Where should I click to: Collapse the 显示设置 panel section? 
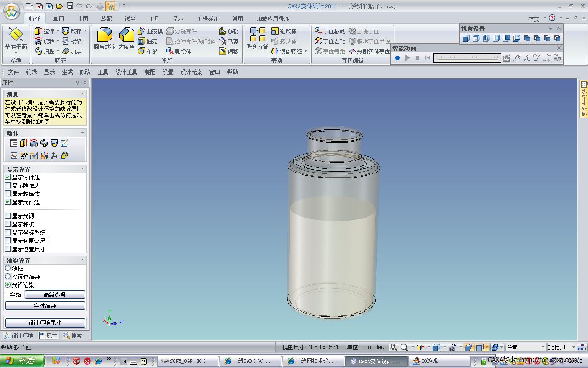(83, 169)
